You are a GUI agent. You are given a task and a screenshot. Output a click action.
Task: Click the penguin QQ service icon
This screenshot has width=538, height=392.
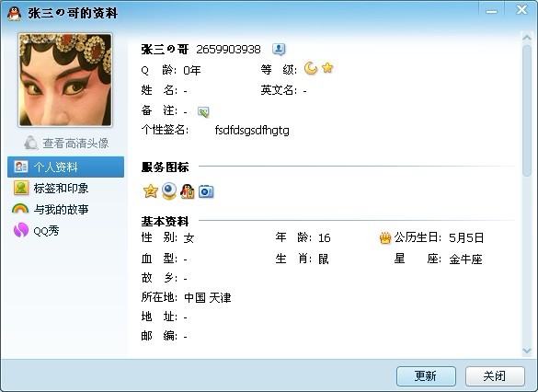[x=188, y=191]
